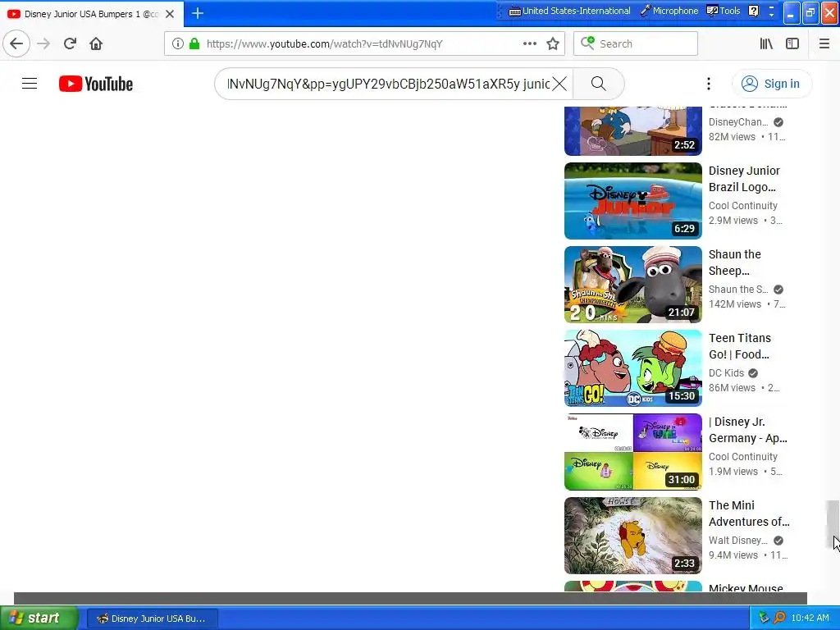Open Cool Continuity channel under Germany video

tap(742, 456)
